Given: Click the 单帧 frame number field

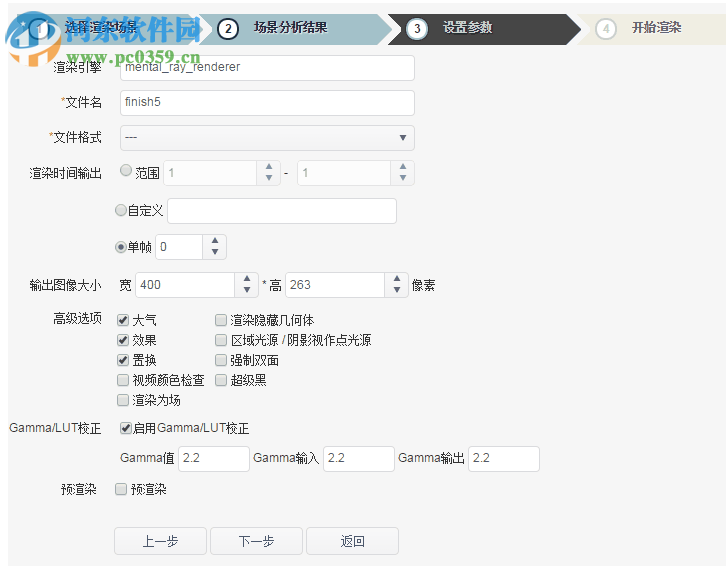Looking at the screenshot, I should [179, 247].
